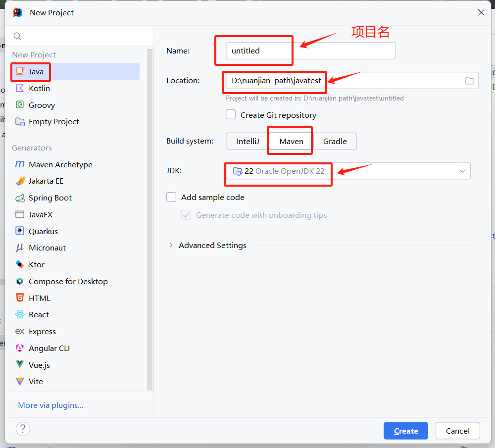This screenshot has width=495, height=448.
Task: Enable Create Git repository checkbox
Action: [231, 114]
